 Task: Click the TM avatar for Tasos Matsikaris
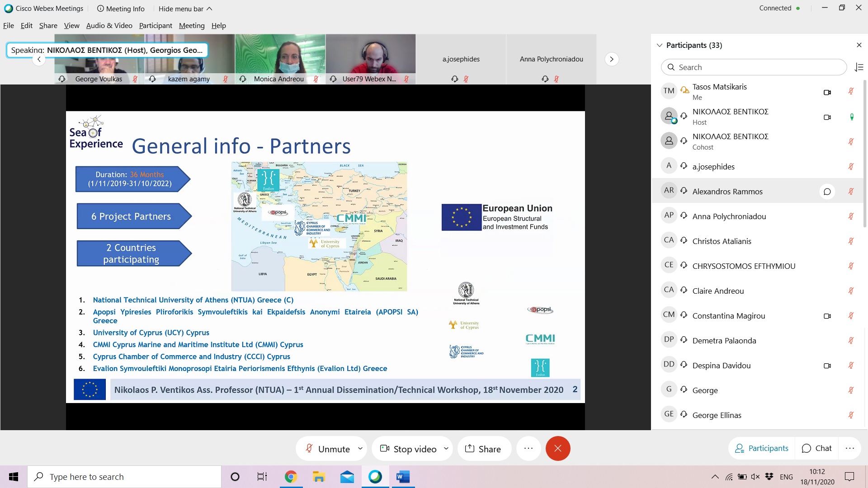tap(669, 91)
